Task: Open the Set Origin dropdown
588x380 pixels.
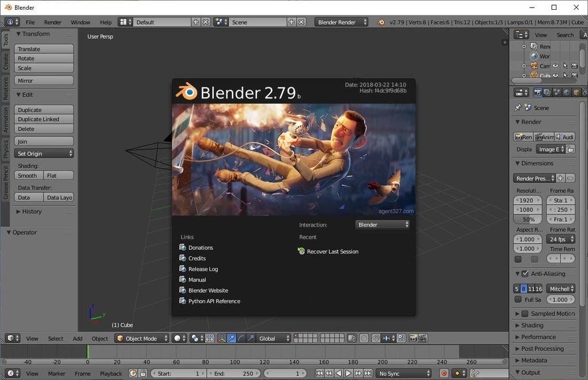Action: coord(44,153)
